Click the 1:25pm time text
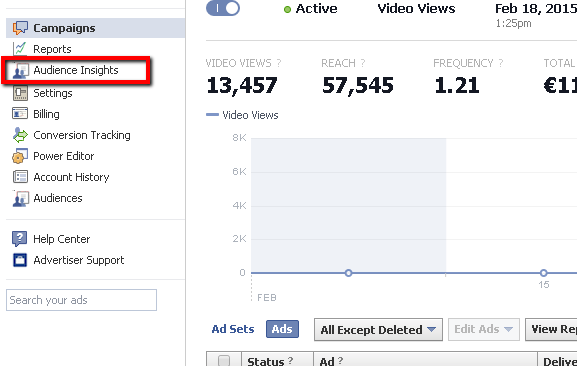Image resolution: width=577 pixels, height=366 pixels. 513,24
